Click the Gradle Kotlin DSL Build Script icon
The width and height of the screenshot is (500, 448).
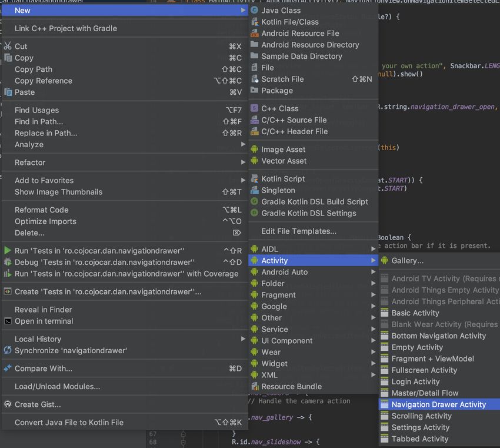(254, 201)
